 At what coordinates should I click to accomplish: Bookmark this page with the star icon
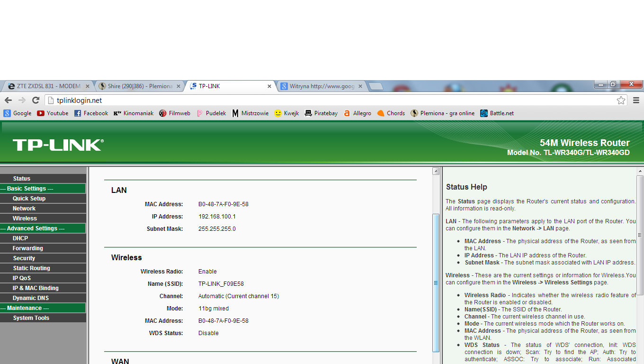pyautogui.click(x=621, y=100)
